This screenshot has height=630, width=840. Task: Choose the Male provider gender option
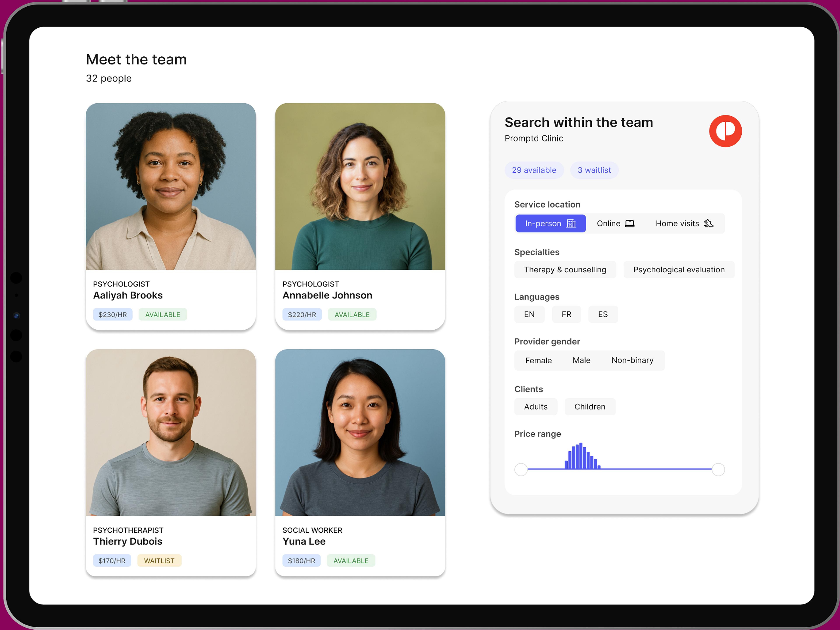[581, 360]
